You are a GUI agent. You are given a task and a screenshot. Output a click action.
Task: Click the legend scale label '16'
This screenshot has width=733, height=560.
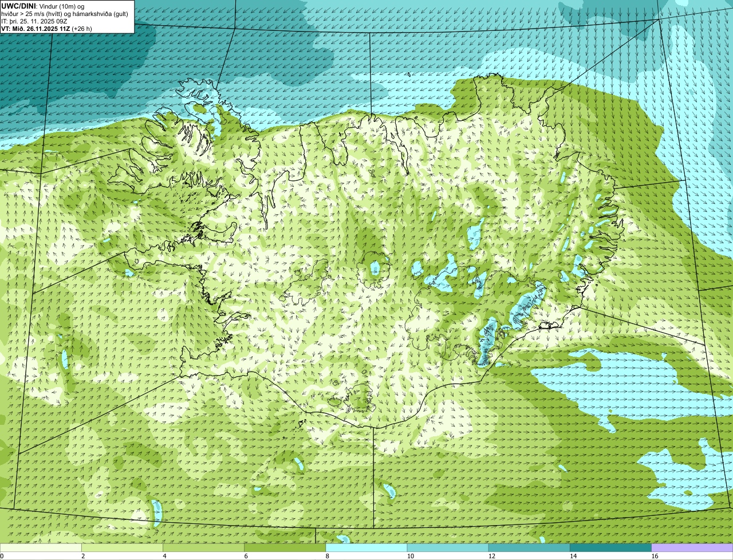(655, 556)
